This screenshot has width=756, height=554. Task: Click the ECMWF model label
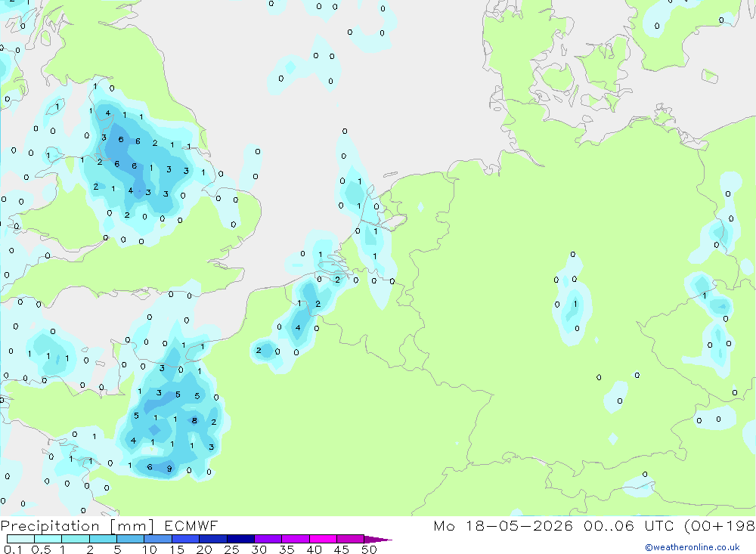191,526
